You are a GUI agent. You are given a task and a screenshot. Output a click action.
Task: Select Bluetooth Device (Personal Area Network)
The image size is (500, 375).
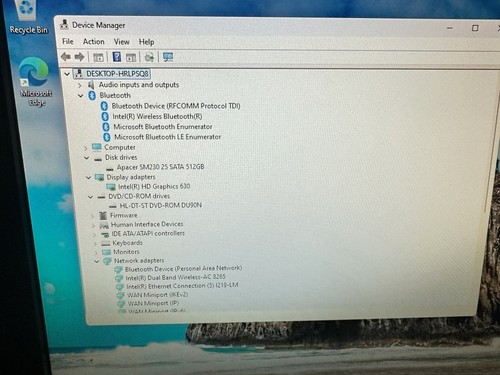[x=183, y=268]
